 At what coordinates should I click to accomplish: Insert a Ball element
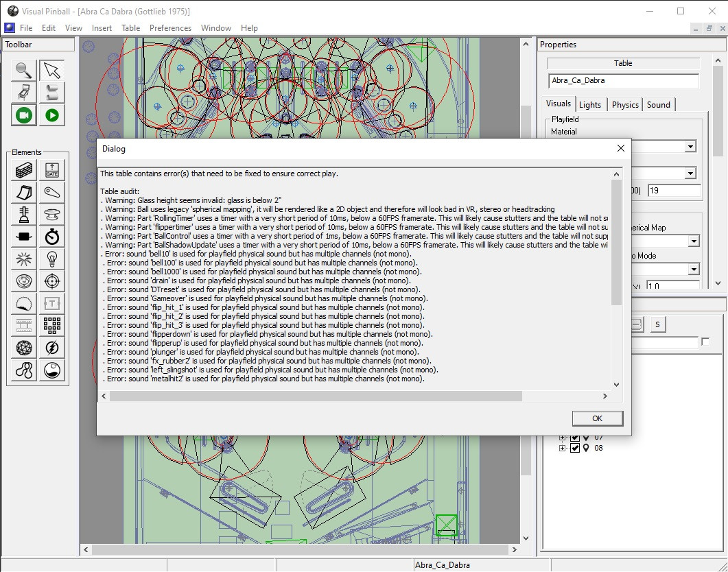click(x=51, y=370)
